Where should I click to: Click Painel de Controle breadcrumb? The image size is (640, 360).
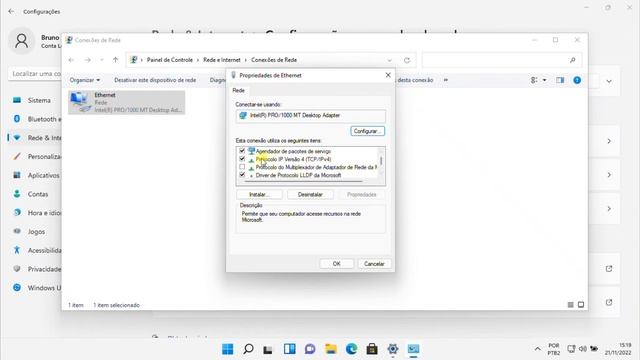169,60
